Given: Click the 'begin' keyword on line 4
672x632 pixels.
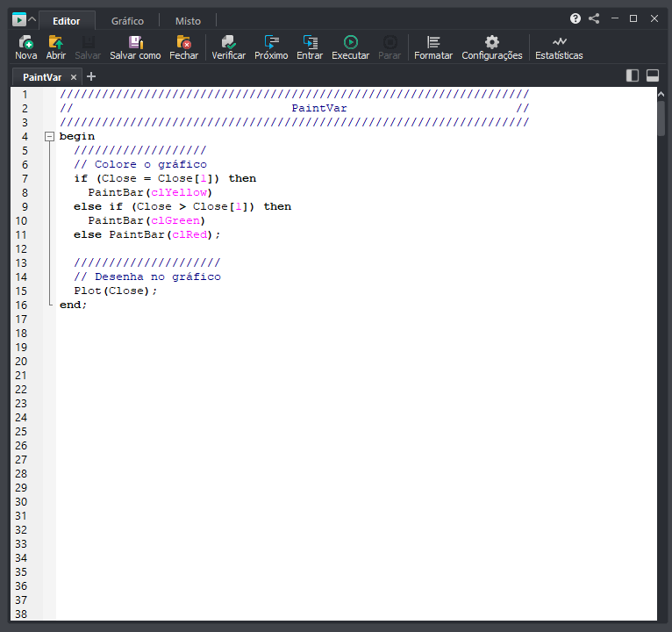Looking at the screenshot, I should (77, 136).
